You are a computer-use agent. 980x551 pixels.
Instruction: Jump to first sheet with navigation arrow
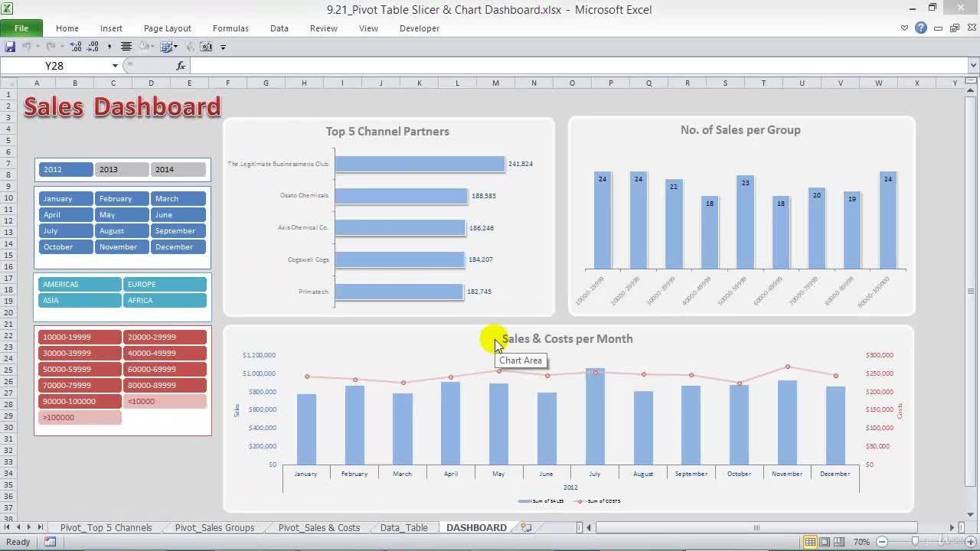(x=8, y=527)
